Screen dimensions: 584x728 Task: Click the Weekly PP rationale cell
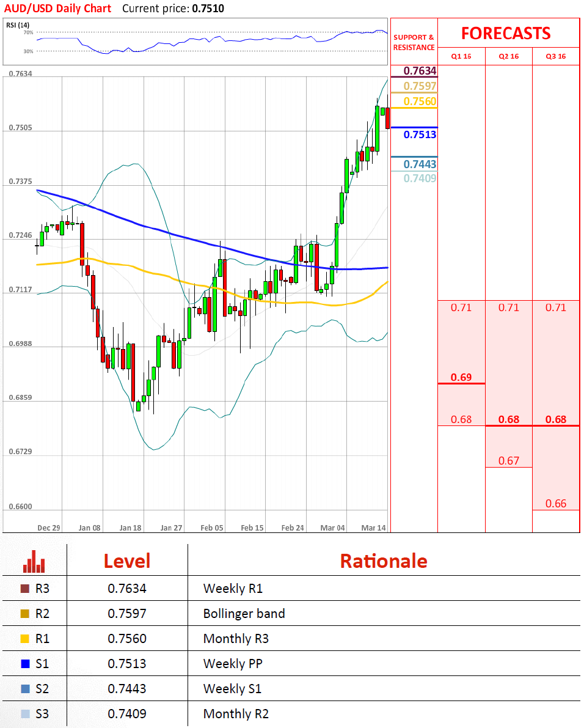pos(233,664)
